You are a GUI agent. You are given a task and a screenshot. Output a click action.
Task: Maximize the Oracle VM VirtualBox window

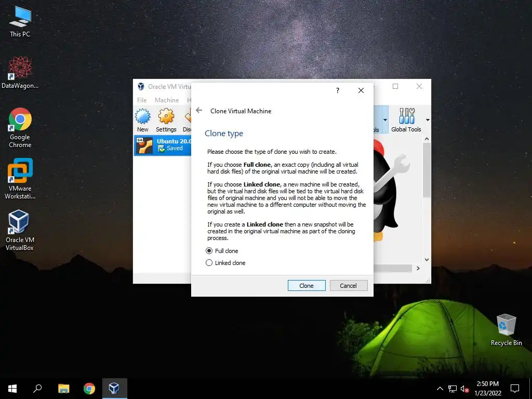point(395,86)
